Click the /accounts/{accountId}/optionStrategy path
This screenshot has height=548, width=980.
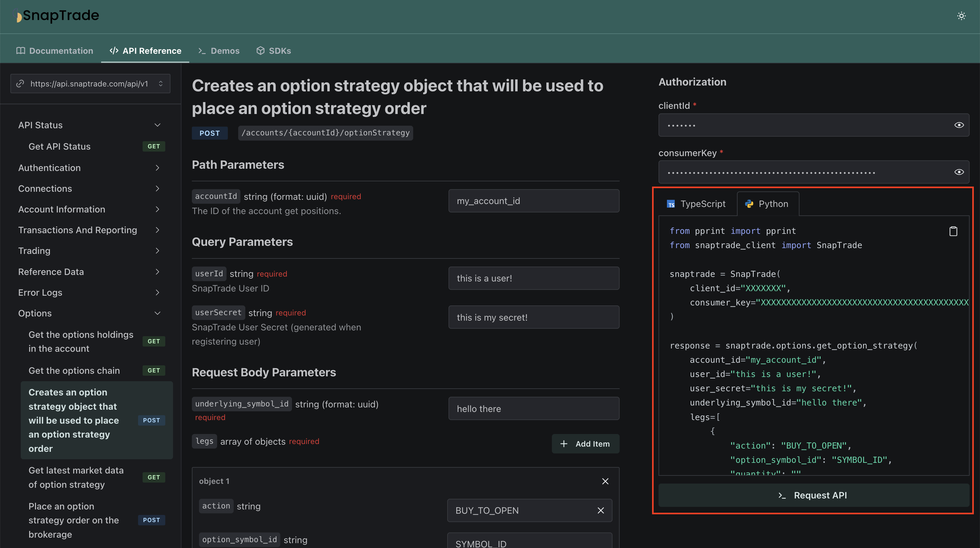pos(326,133)
